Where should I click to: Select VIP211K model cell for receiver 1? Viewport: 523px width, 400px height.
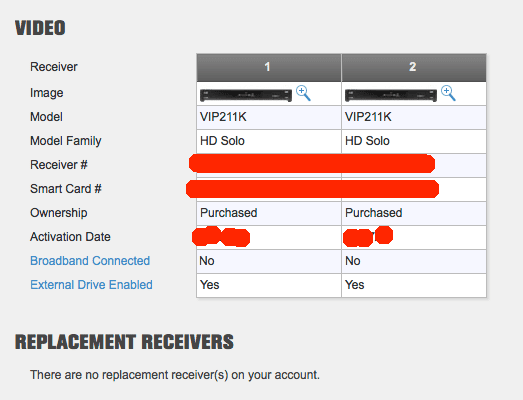(x=269, y=117)
